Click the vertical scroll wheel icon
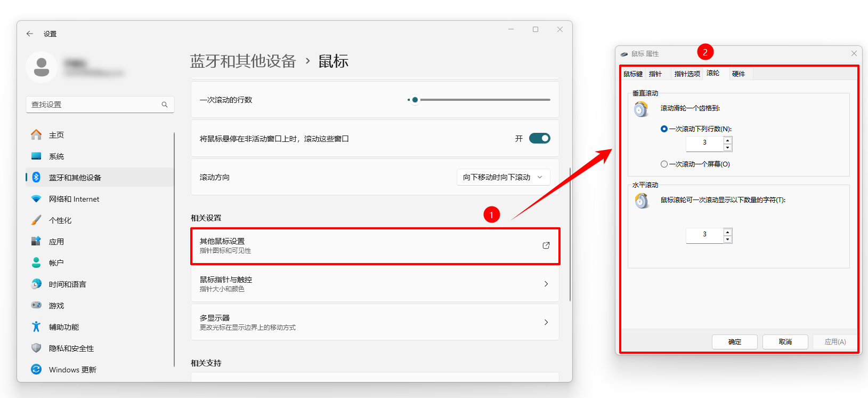Viewport: 868px width, 398px height. pyautogui.click(x=641, y=109)
